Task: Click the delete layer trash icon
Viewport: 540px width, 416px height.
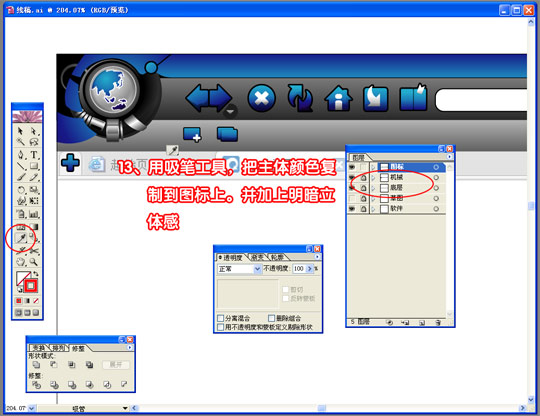Action: 438,323
